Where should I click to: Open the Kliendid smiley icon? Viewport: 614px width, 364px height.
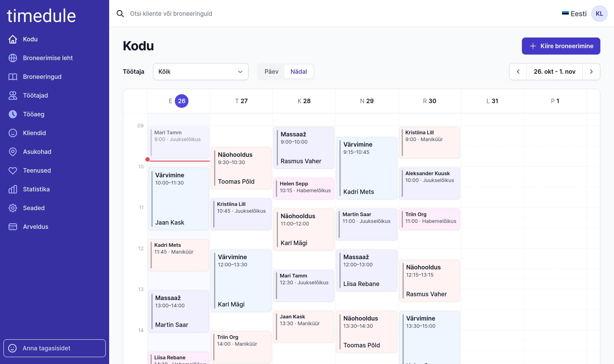coord(13,133)
